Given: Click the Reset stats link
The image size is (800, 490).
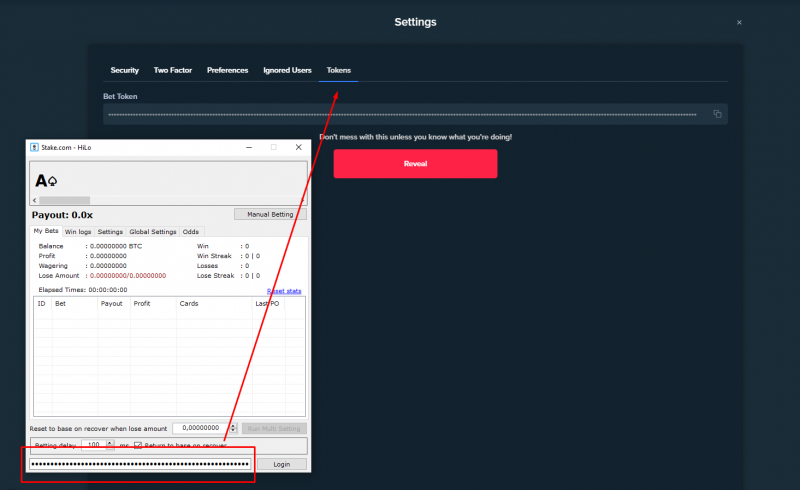Looking at the screenshot, I should point(284,291).
